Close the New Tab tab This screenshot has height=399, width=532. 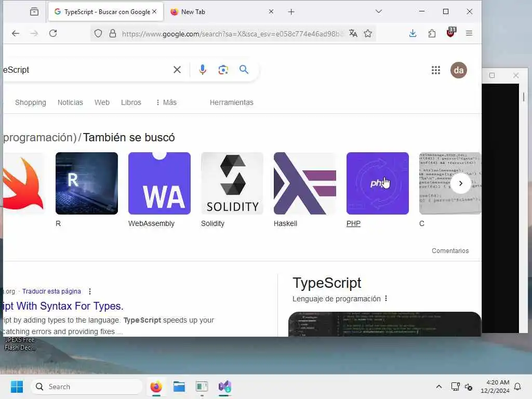[x=271, y=11]
